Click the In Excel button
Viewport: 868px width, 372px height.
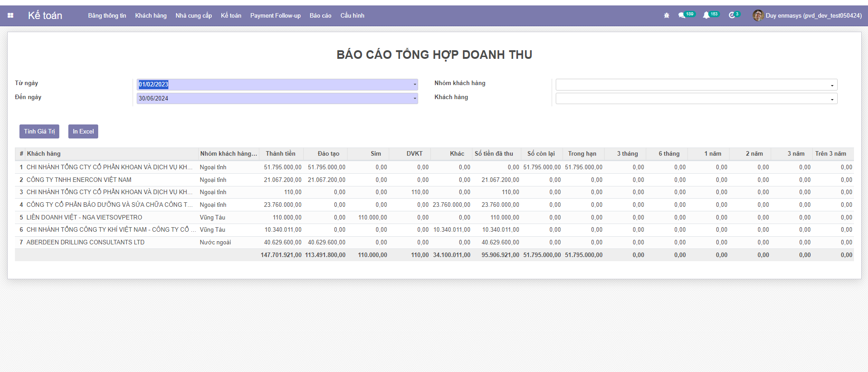[83, 131]
